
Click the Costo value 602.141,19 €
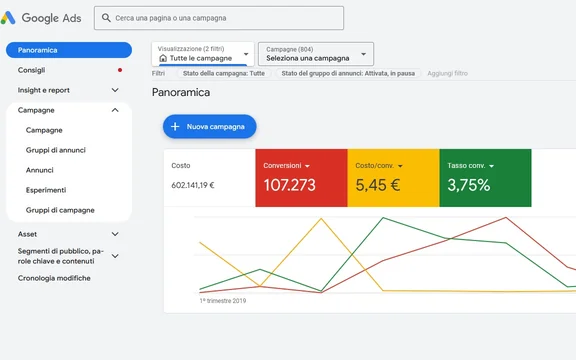click(x=193, y=185)
